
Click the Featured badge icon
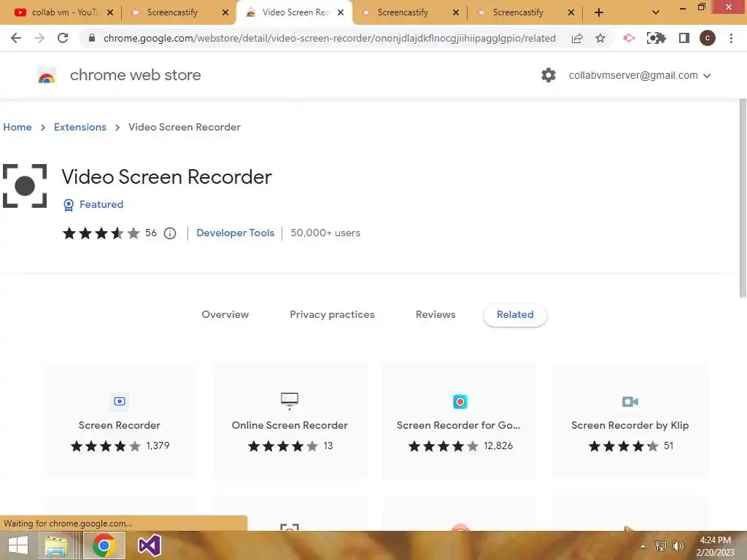click(x=69, y=205)
